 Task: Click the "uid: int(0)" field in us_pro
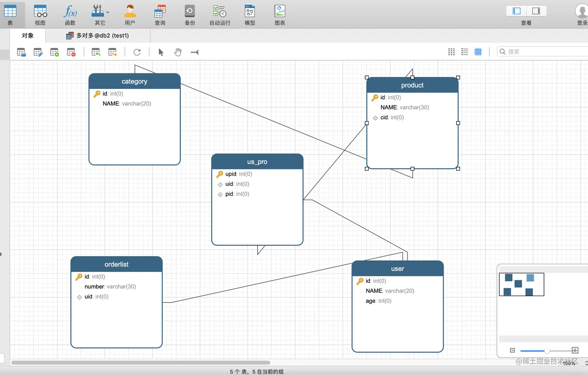[237, 184]
